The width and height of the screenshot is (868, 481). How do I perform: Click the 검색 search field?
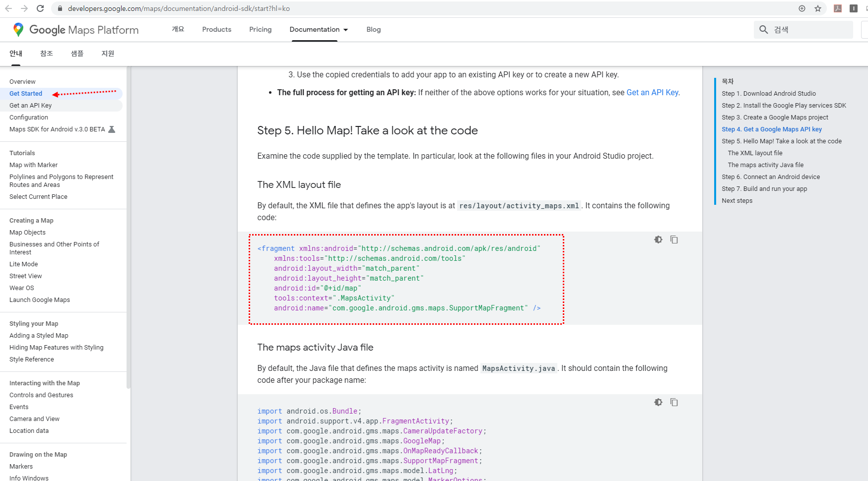803,30
